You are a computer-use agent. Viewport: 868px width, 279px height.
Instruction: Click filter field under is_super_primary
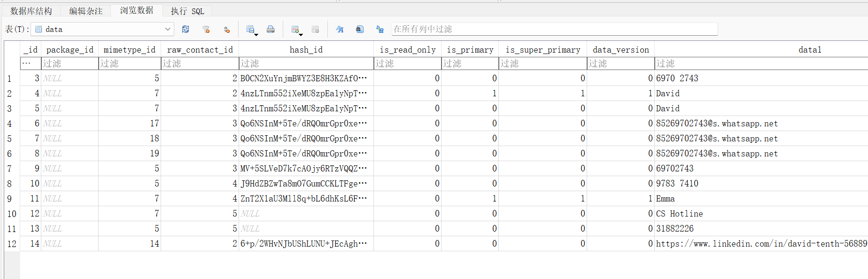click(543, 63)
